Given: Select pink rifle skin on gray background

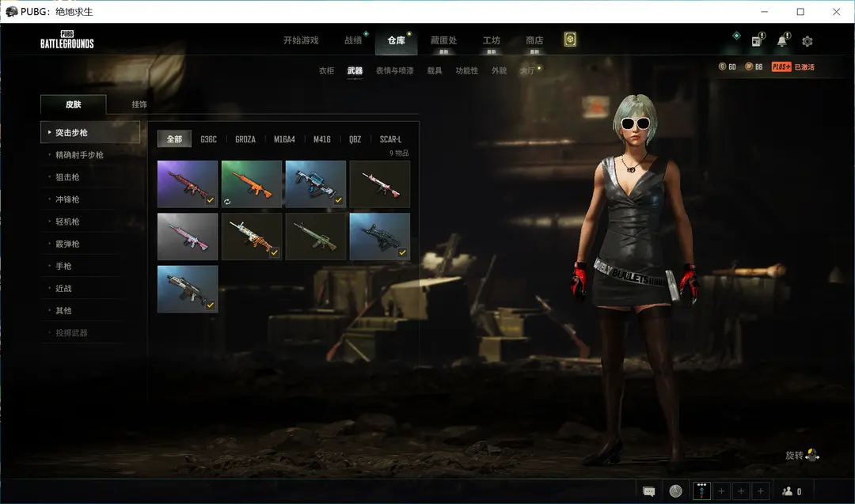Looking at the screenshot, I should tap(188, 237).
